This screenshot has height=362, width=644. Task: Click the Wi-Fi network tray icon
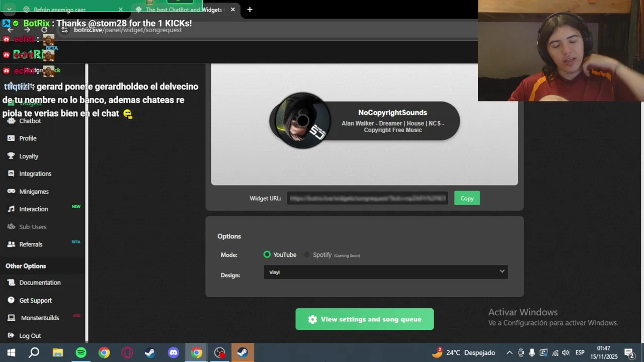[554, 353]
